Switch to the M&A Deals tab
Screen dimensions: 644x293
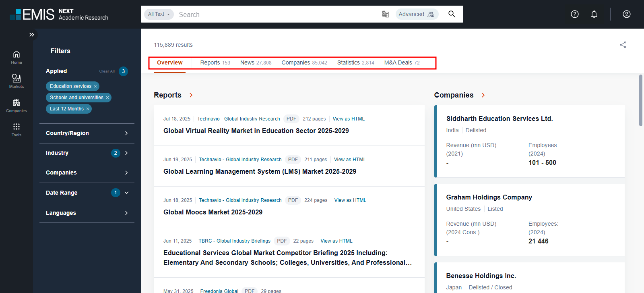point(401,62)
